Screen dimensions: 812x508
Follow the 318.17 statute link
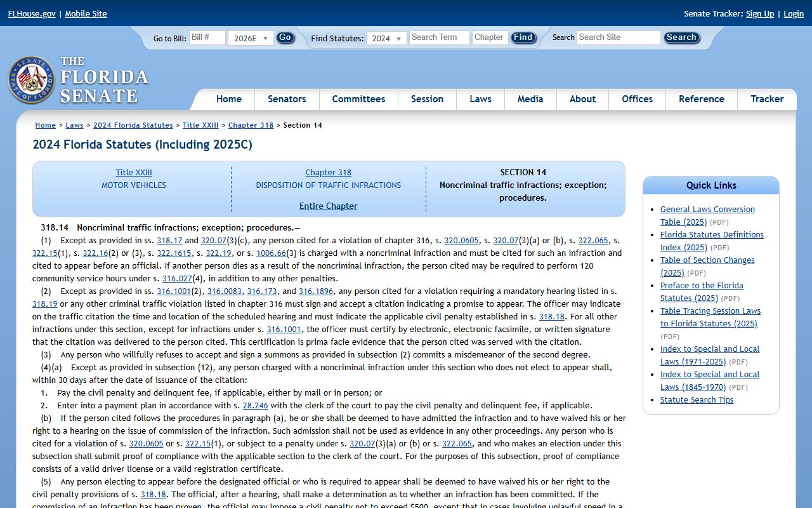[x=169, y=240]
